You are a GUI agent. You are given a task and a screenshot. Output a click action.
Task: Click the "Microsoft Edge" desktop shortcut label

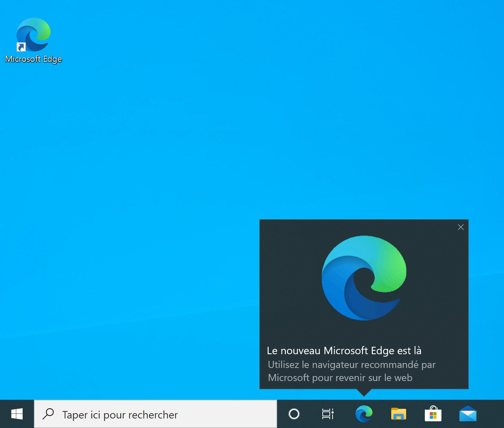click(x=34, y=59)
